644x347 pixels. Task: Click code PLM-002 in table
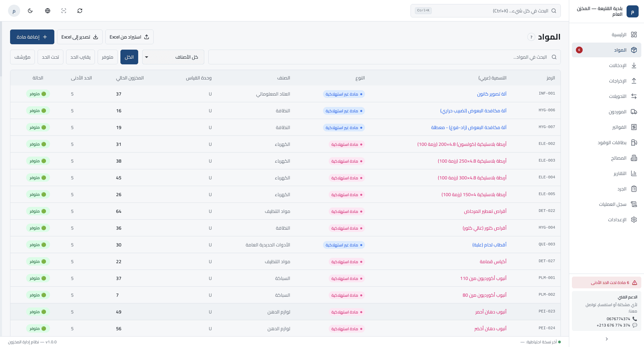tap(547, 295)
